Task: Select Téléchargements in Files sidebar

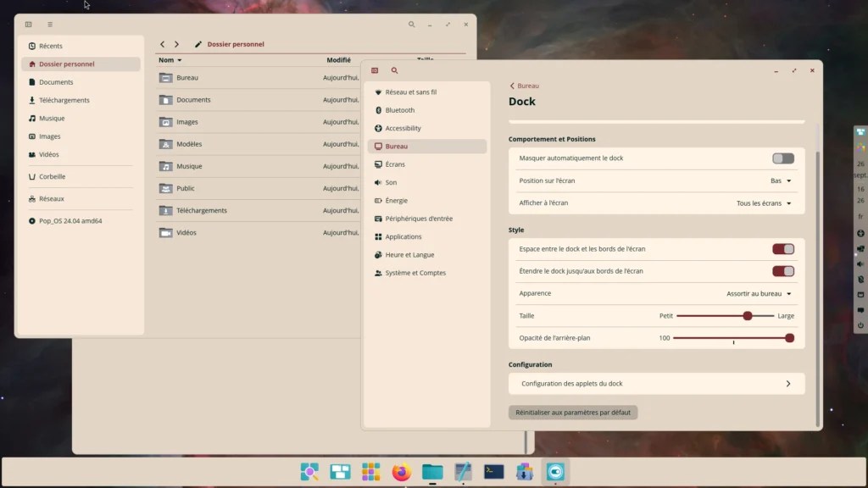Action: [81, 100]
